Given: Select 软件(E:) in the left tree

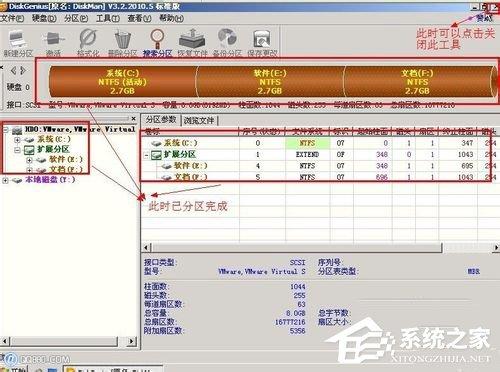Looking at the screenshot, I should 66,160.
